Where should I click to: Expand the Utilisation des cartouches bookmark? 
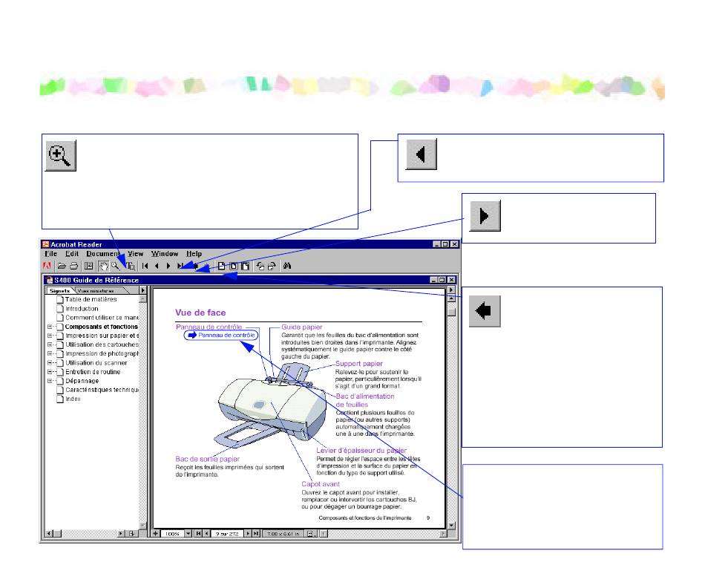(50, 344)
